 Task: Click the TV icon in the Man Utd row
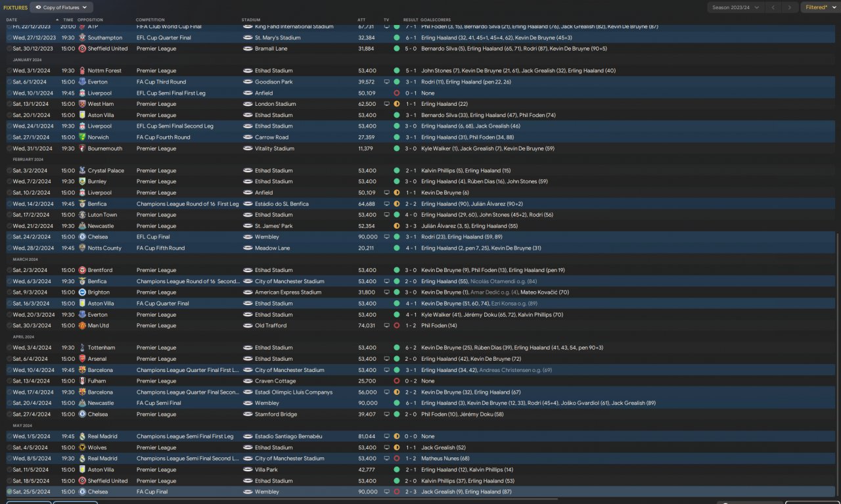[386, 325]
